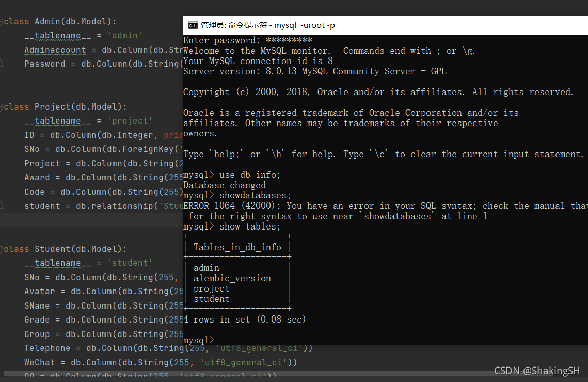This screenshot has height=382, width=588.
Task: Click the "Type 'help;' or '\h'" line
Action: 383,154
